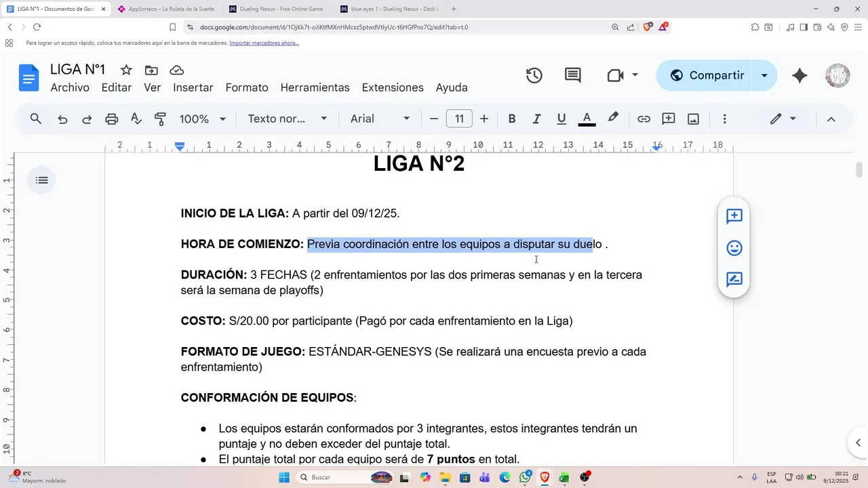Show the document outline tabs button
The height and width of the screenshot is (488, 868).
42,180
